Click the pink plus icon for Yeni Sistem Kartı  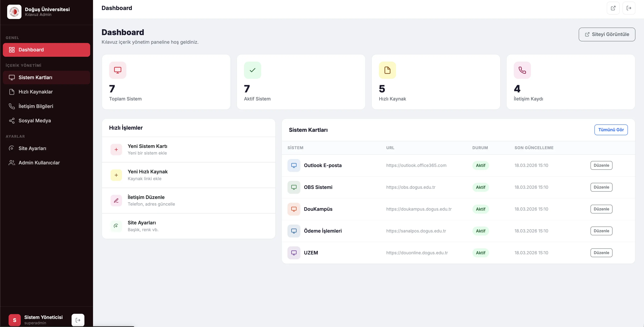(116, 149)
